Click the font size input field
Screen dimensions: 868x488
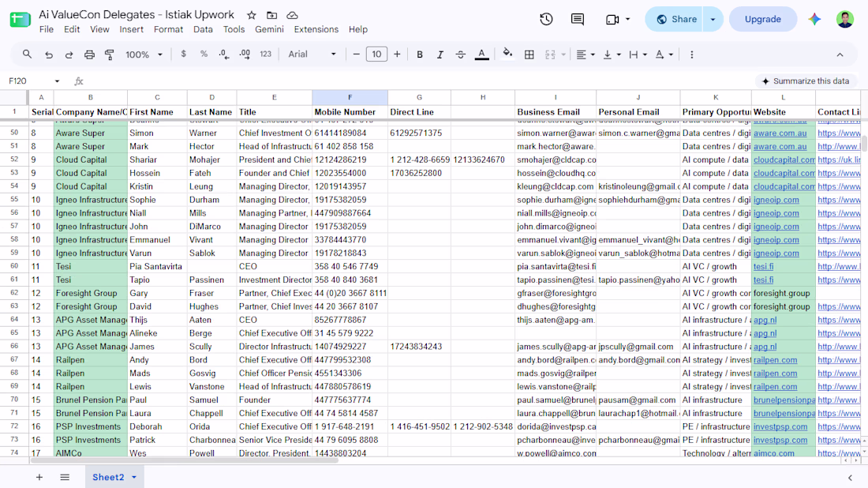pyautogui.click(x=376, y=54)
